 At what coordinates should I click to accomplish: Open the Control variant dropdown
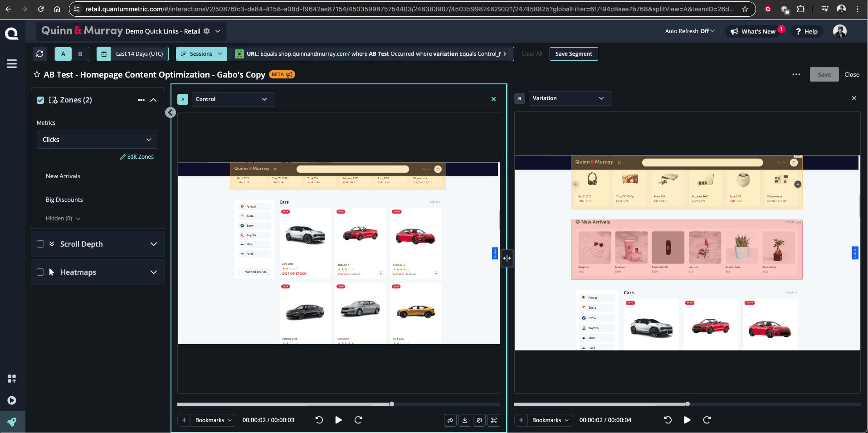pos(233,99)
